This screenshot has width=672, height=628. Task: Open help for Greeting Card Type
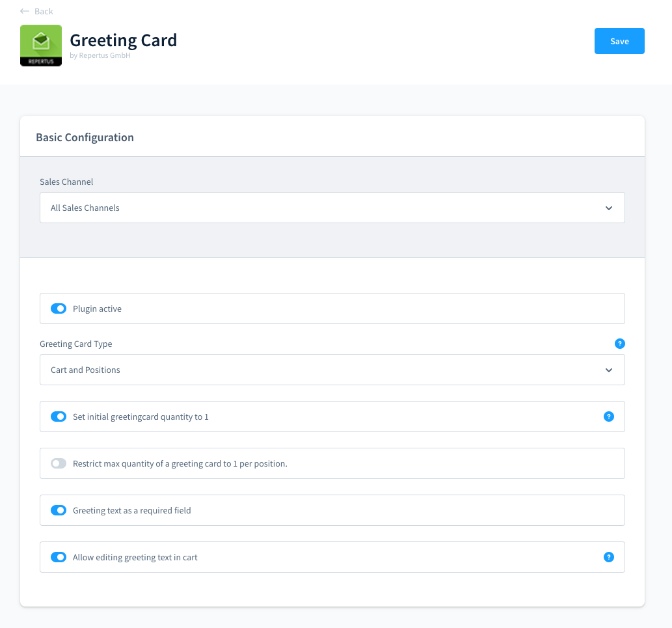tap(619, 344)
